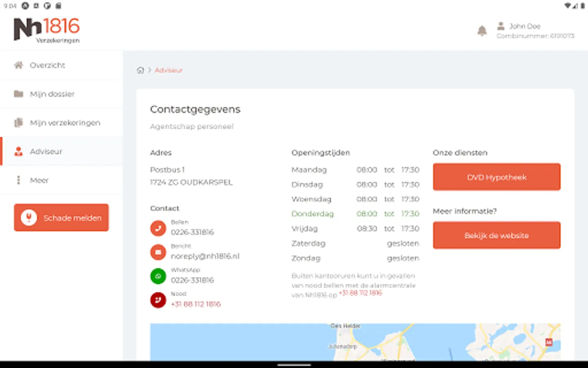Click the WhatsApp number 0226-331816
The image size is (588, 368).
pyautogui.click(x=192, y=280)
